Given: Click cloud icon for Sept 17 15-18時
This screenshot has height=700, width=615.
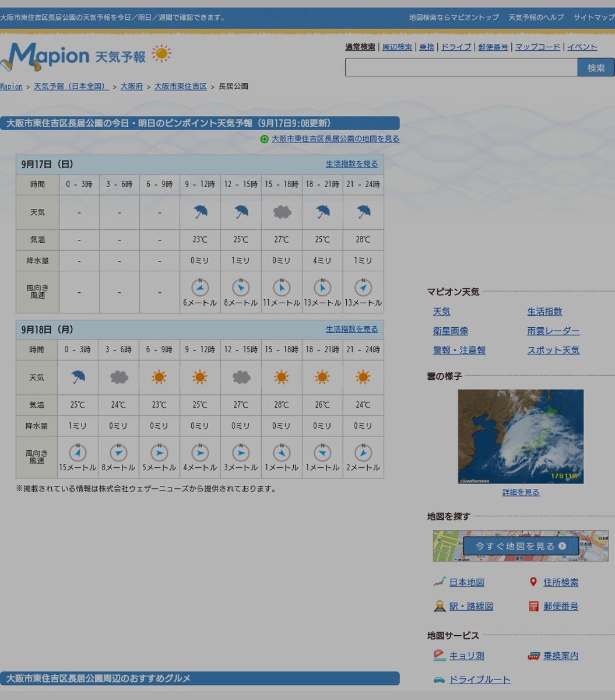Looking at the screenshot, I should pos(282,212).
